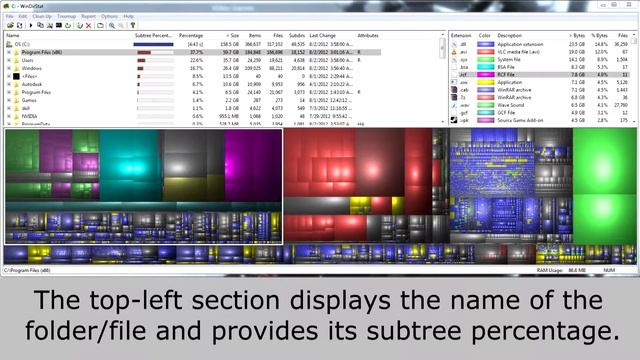
Task: Click the Open drive toolbar icon
Action: pyautogui.click(x=10, y=25)
